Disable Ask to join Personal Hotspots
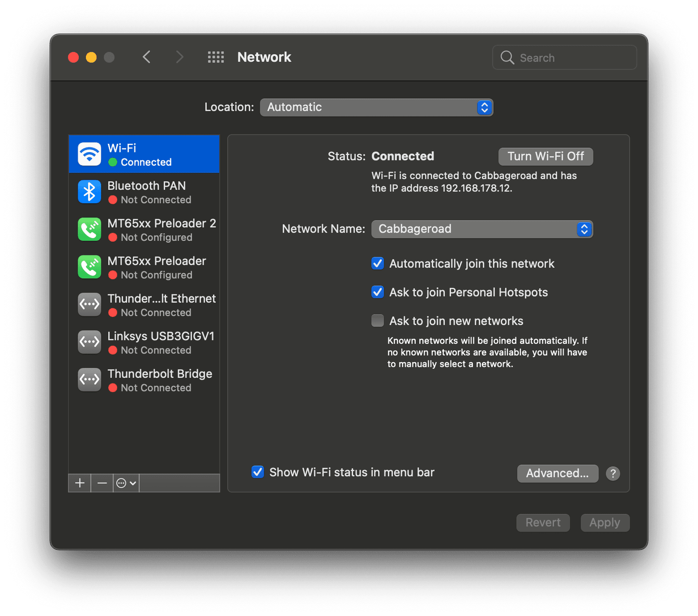 [x=377, y=292]
